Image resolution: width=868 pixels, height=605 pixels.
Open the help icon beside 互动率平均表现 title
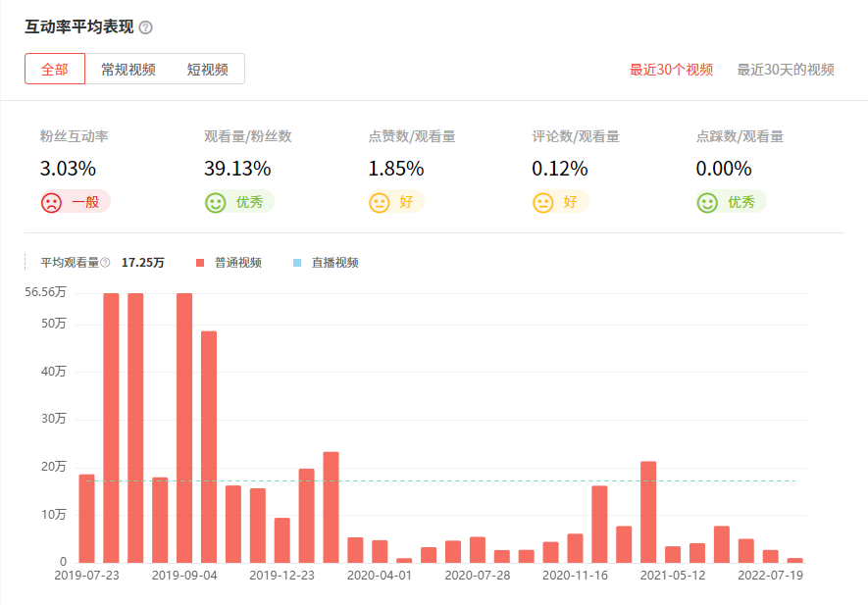click(x=144, y=29)
